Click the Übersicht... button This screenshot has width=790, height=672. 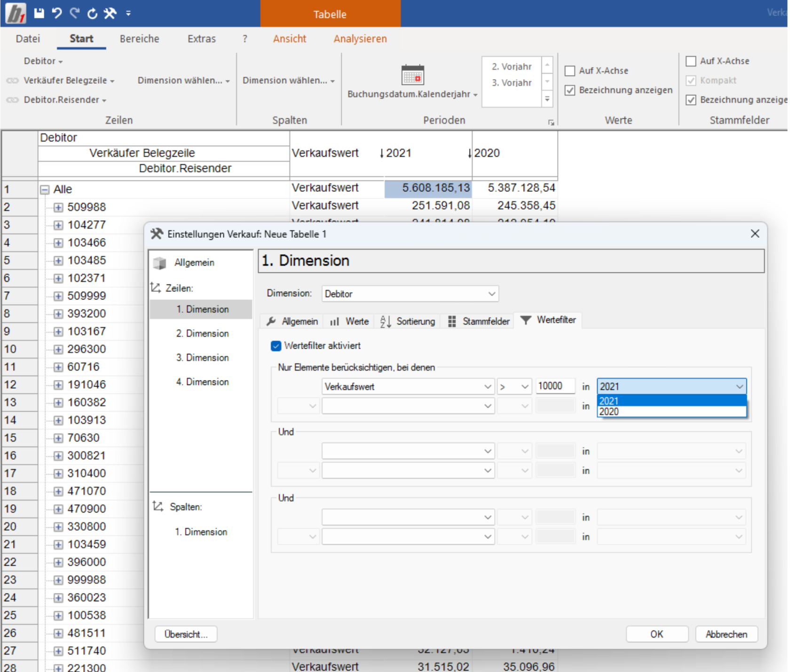click(186, 634)
